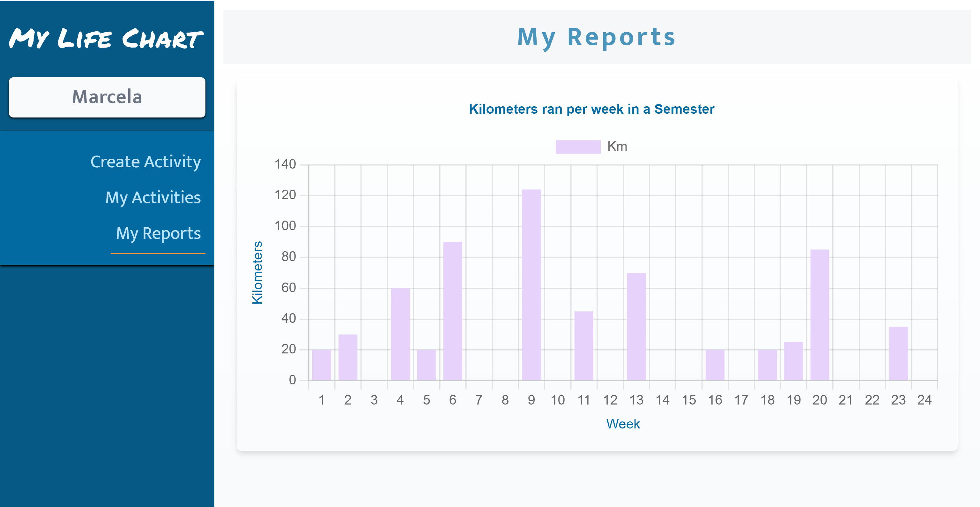Click the My Life Chart logo
The image size is (980, 507).
(x=106, y=38)
